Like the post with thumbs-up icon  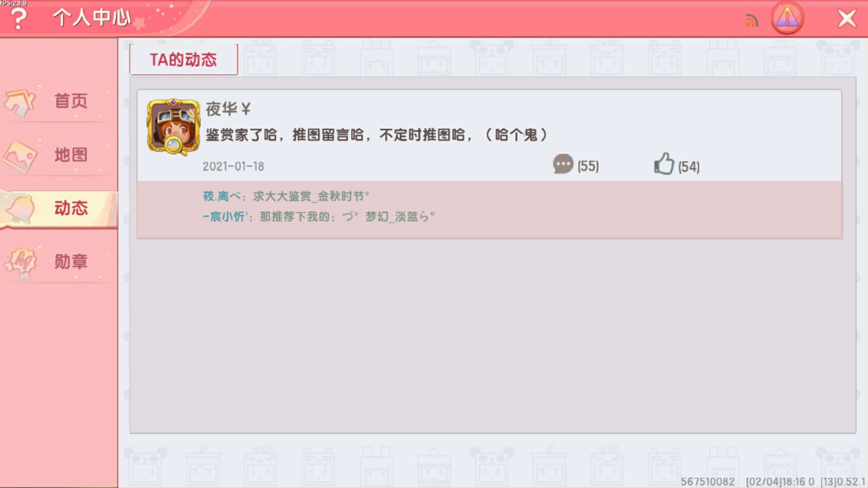pos(664,164)
